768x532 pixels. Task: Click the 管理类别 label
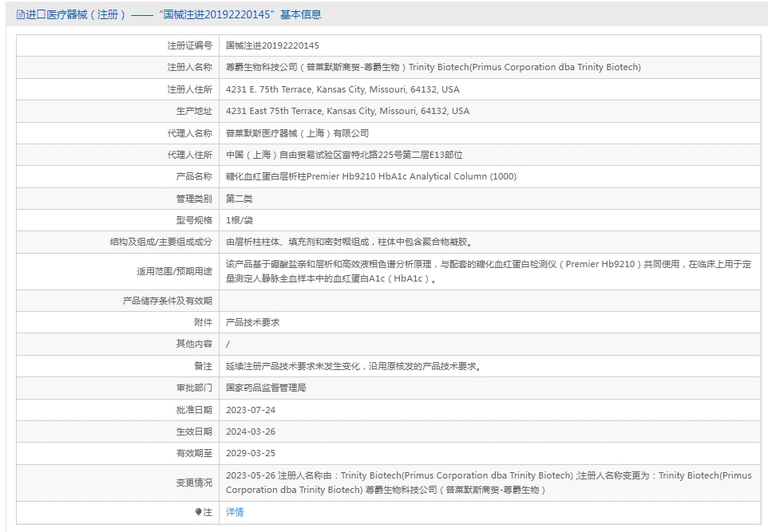point(194,199)
